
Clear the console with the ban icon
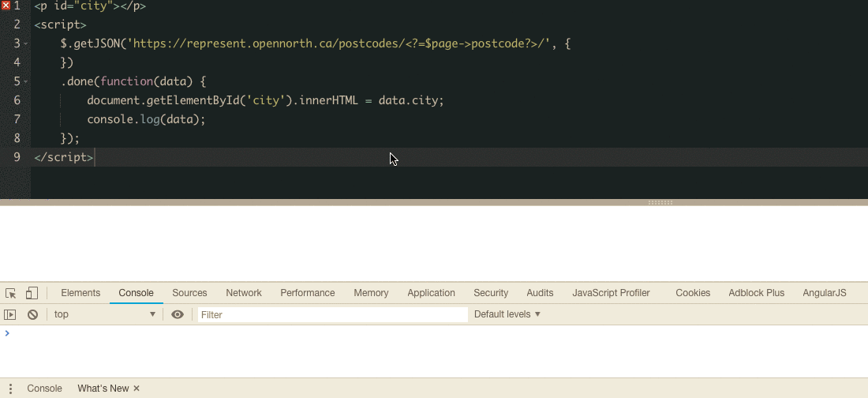tap(32, 314)
